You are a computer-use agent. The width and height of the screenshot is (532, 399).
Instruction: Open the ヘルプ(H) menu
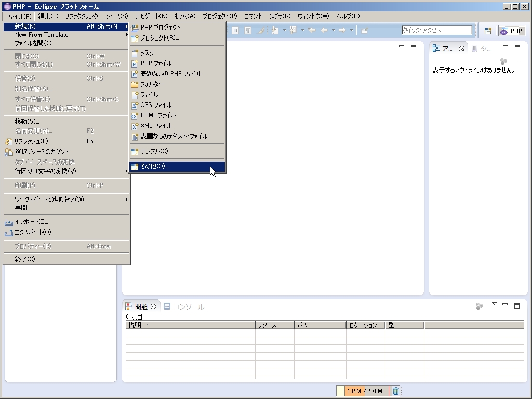tap(348, 16)
